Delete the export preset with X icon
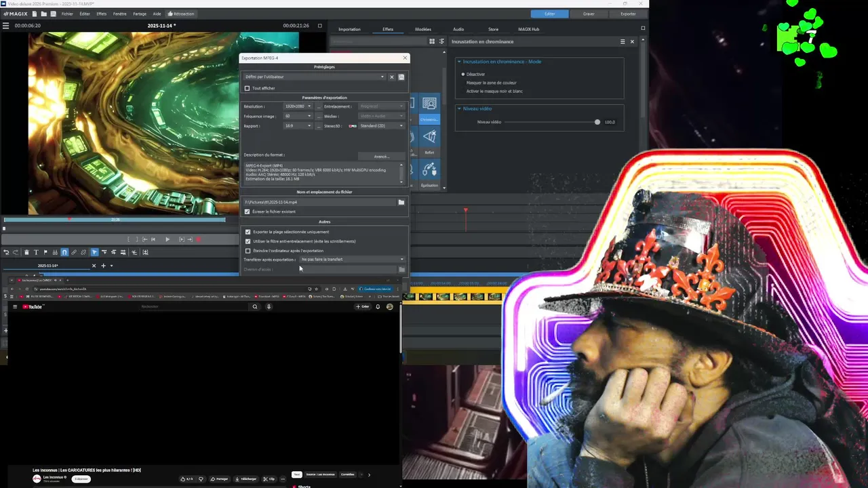 click(391, 77)
